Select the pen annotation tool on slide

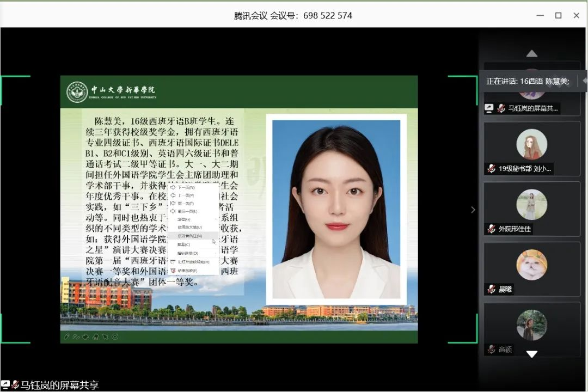(67, 336)
